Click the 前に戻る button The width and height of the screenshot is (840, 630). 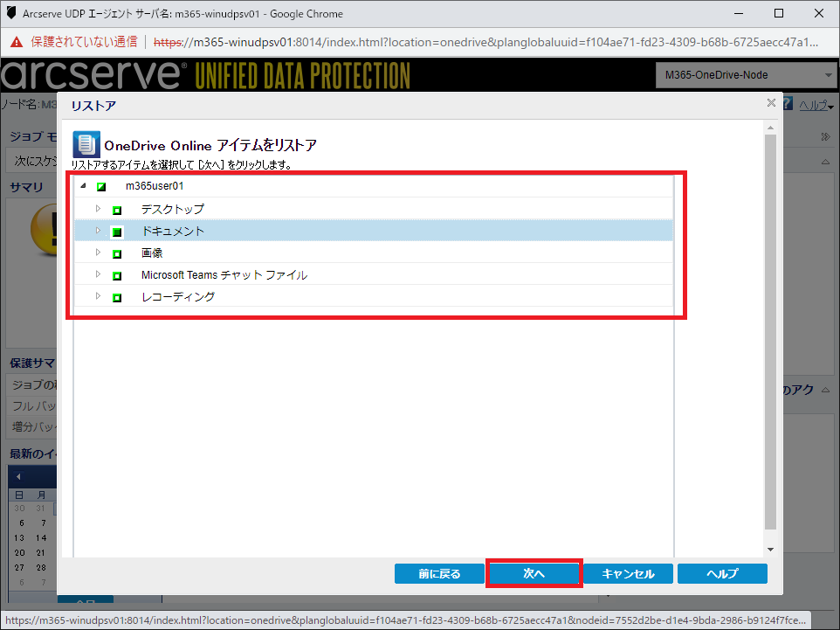[x=439, y=574]
